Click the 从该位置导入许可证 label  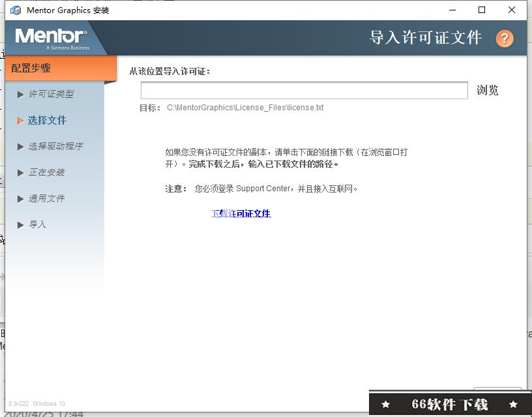[170, 71]
